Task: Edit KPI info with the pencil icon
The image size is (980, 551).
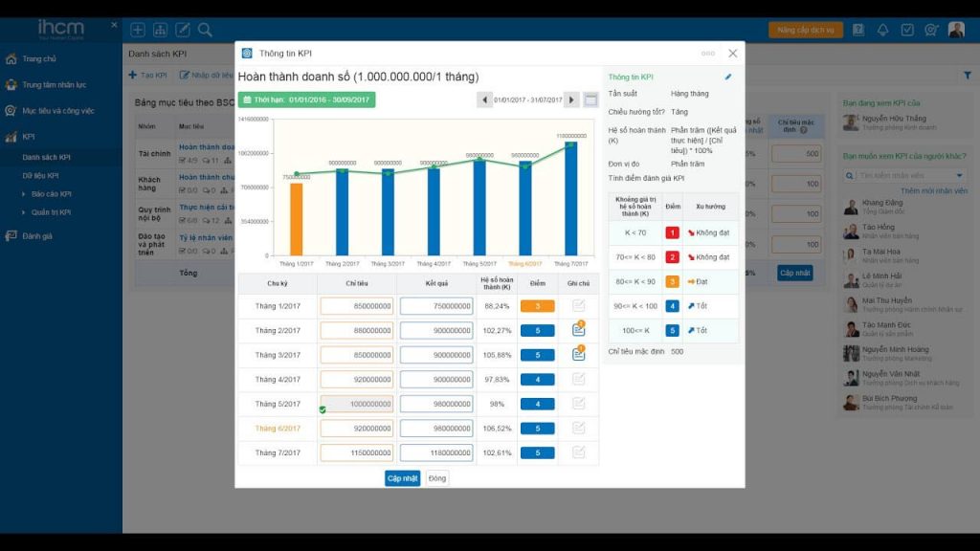Action: point(728,77)
